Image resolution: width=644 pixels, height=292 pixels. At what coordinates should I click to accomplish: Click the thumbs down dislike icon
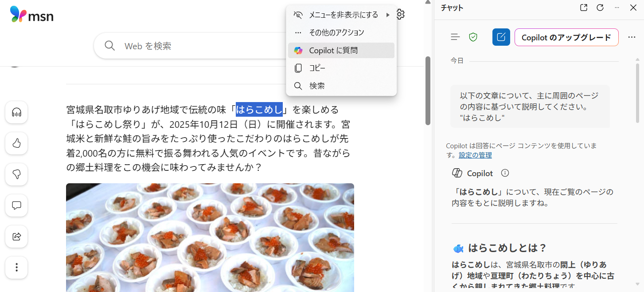point(16,174)
